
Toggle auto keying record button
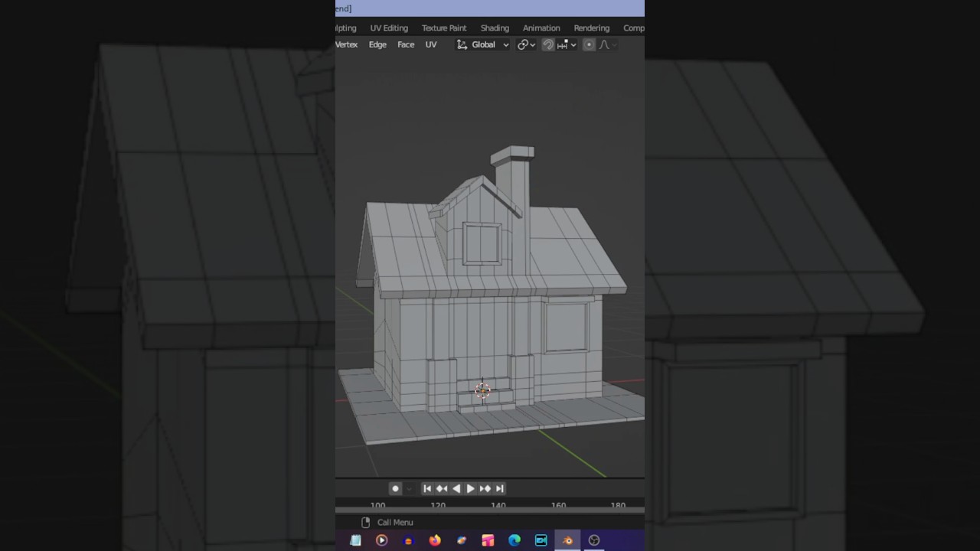click(395, 488)
